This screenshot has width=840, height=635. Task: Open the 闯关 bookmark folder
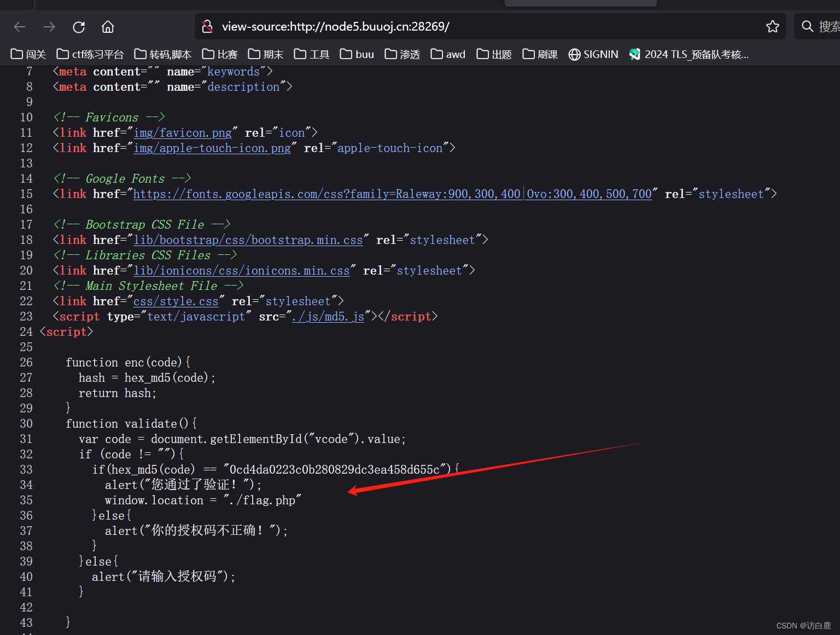click(x=28, y=54)
